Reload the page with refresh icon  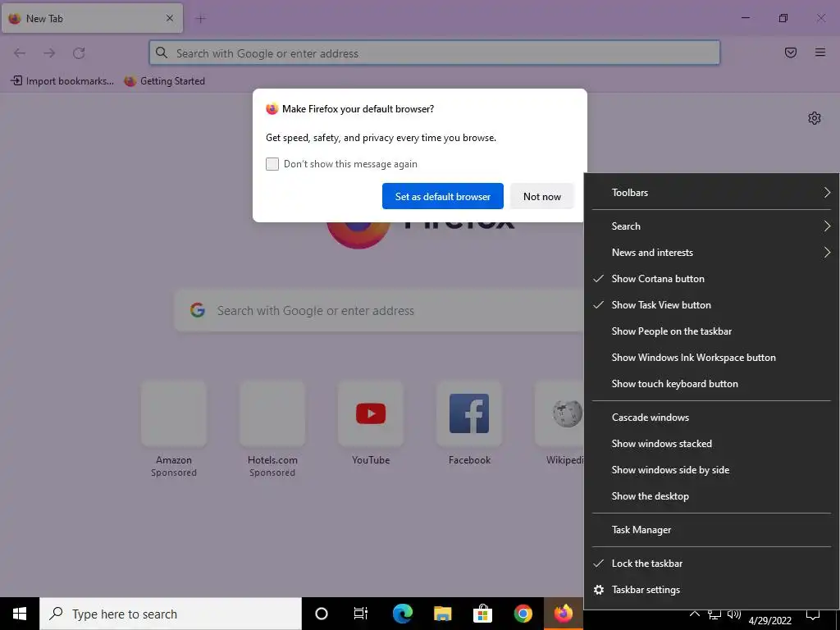79,53
